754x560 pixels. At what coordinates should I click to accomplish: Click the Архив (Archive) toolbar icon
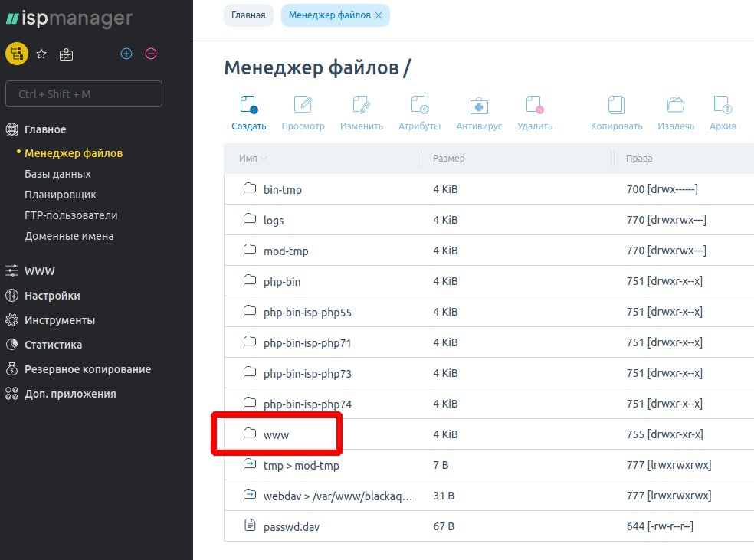[x=722, y=106]
